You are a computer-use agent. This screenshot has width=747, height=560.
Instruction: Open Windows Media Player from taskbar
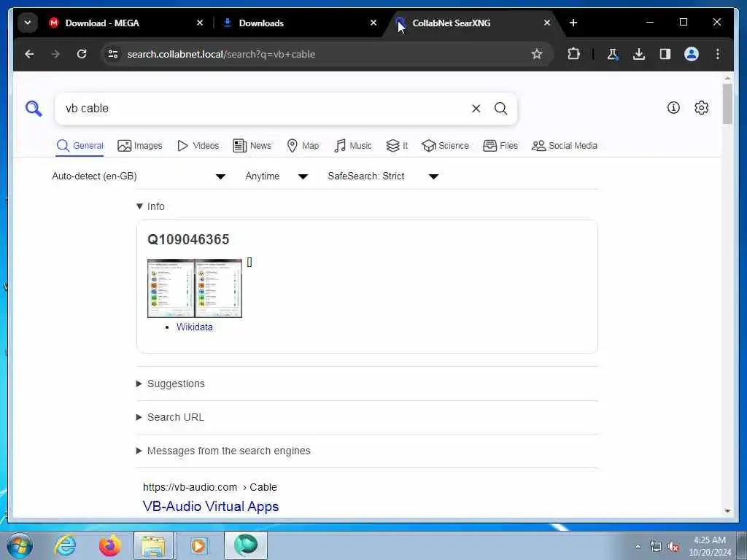point(198,545)
